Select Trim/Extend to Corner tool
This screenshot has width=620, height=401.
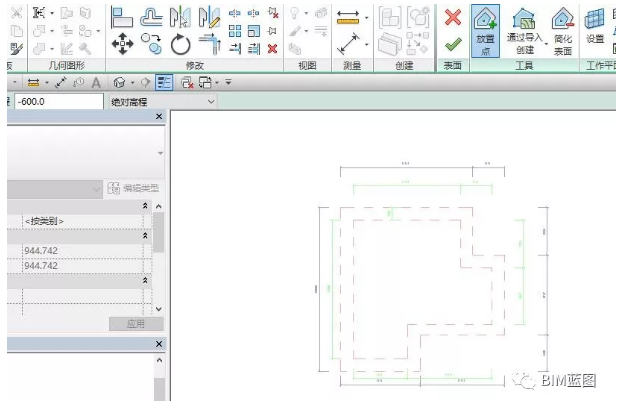[x=210, y=44]
